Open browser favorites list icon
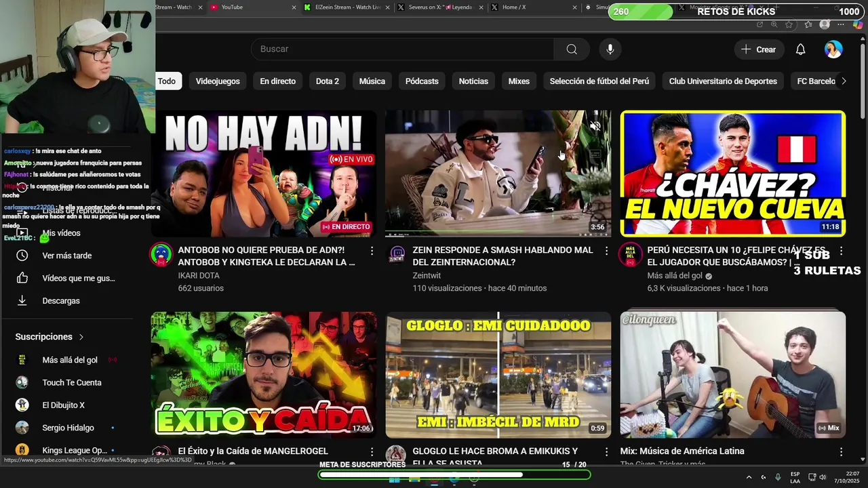This screenshot has height=488, width=868. pyautogui.click(x=808, y=24)
